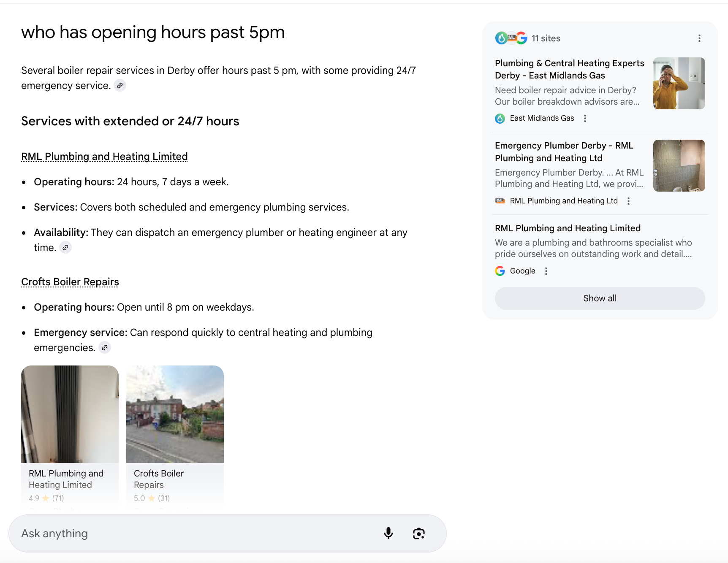The width and height of the screenshot is (728, 563).
Task: Open the options menu next to East Midlands Gas
Action: click(x=585, y=119)
